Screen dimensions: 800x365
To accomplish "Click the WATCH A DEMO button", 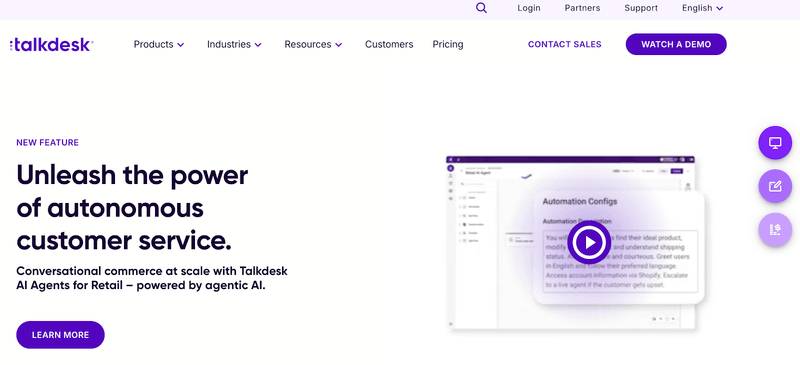I will pyautogui.click(x=676, y=44).
